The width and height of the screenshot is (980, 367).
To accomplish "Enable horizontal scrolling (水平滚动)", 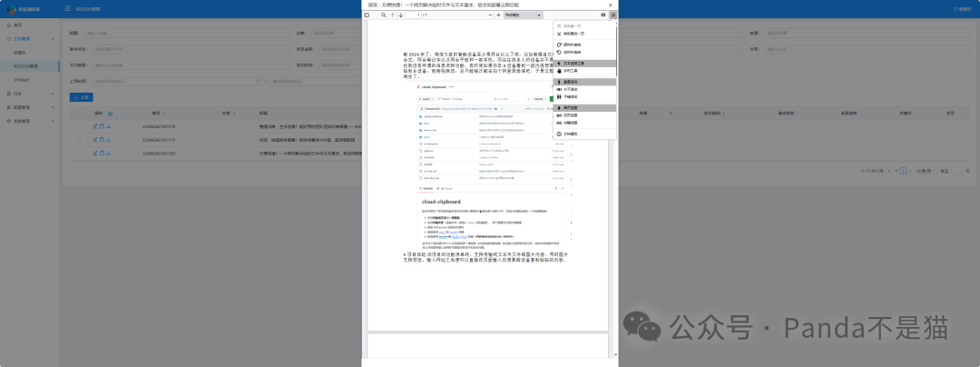I will pyautogui.click(x=584, y=89).
